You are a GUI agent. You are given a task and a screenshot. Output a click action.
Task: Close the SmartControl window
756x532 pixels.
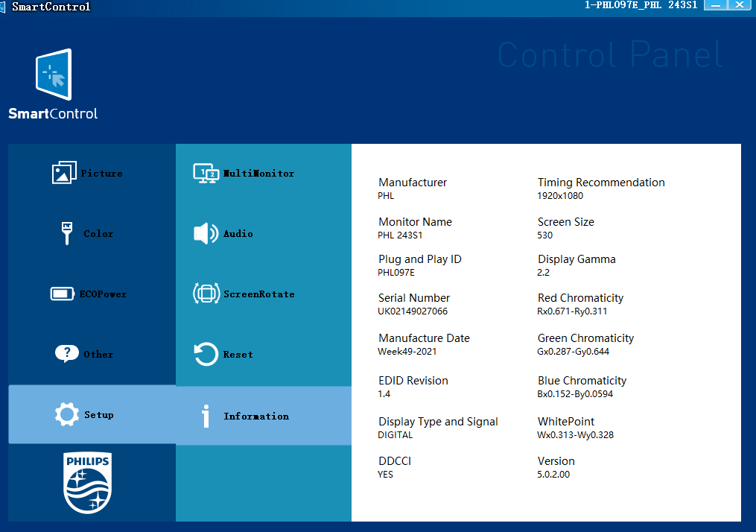pyautogui.click(x=739, y=5)
